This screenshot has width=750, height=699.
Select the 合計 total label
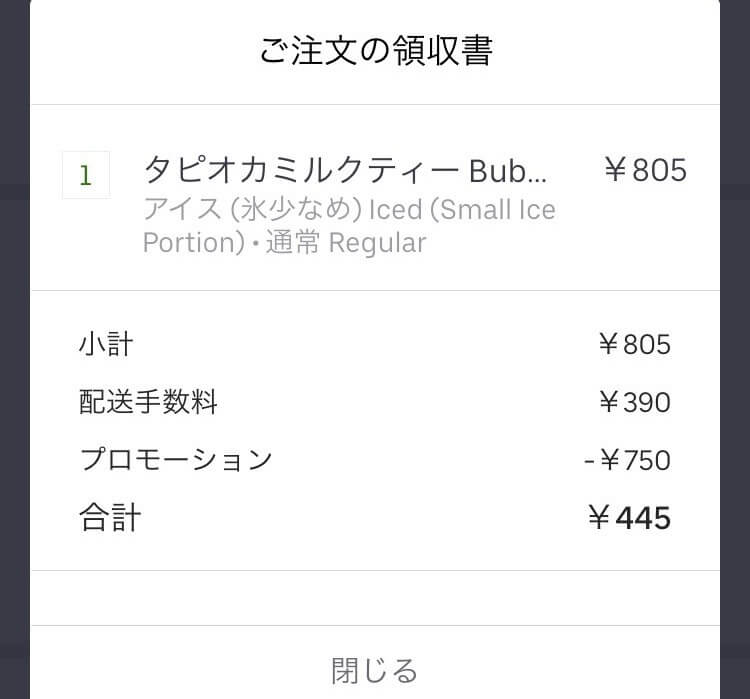point(110,517)
